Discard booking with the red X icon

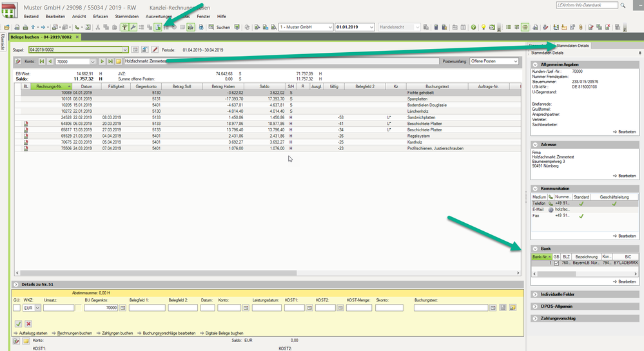tap(28, 323)
